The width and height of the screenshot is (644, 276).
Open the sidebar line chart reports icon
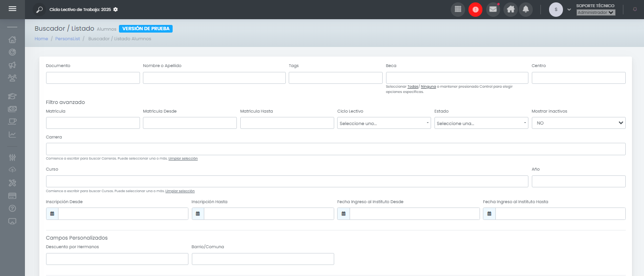pyautogui.click(x=12, y=134)
